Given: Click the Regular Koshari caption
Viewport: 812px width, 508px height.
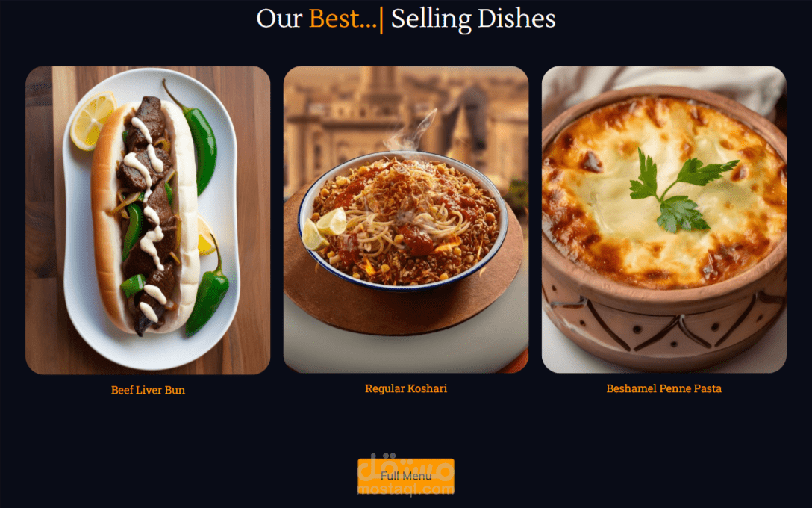Looking at the screenshot, I should click(405, 388).
